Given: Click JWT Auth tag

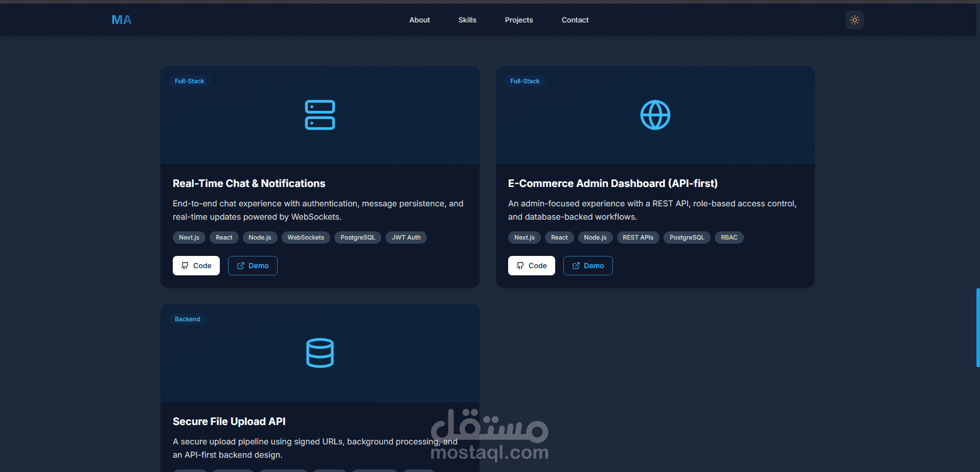Looking at the screenshot, I should pyautogui.click(x=406, y=238).
